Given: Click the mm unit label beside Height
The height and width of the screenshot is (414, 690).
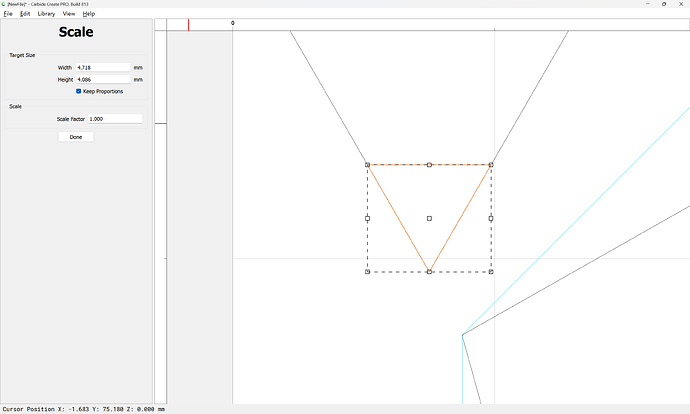Looking at the screenshot, I should [138, 80].
